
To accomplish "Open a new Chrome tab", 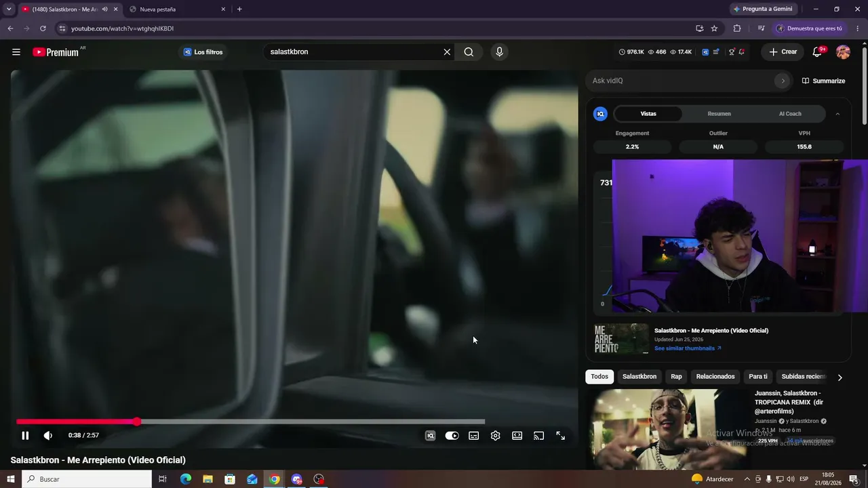I will click(x=239, y=9).
